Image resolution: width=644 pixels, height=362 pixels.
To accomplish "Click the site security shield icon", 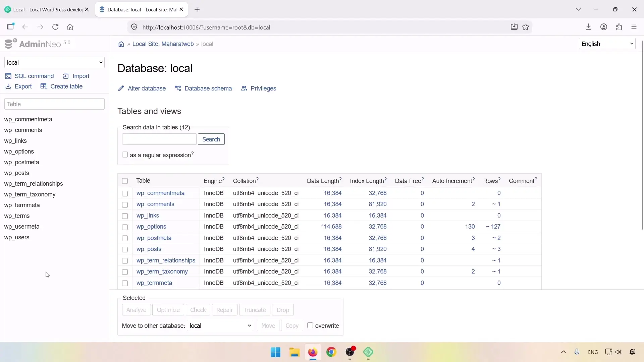I will click(x=134, y=27).
